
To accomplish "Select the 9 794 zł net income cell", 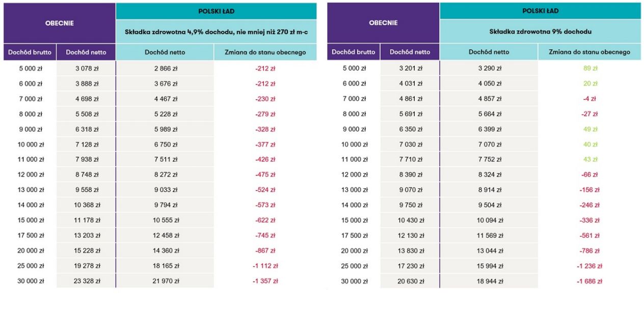I will point(165,205).
